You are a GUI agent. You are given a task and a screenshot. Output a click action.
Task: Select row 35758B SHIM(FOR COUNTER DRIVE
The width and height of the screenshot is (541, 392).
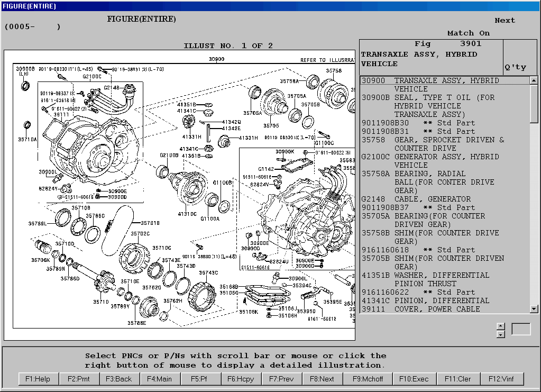pos(445,237)
